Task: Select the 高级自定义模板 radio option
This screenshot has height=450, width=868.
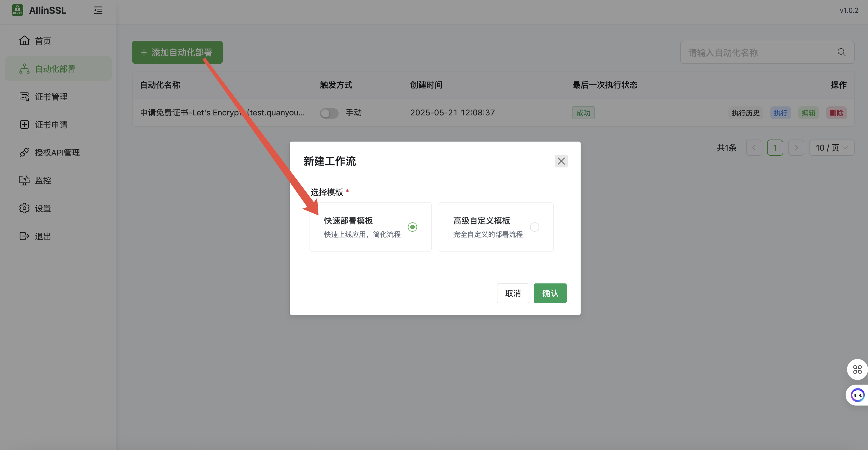Action: 534,227
